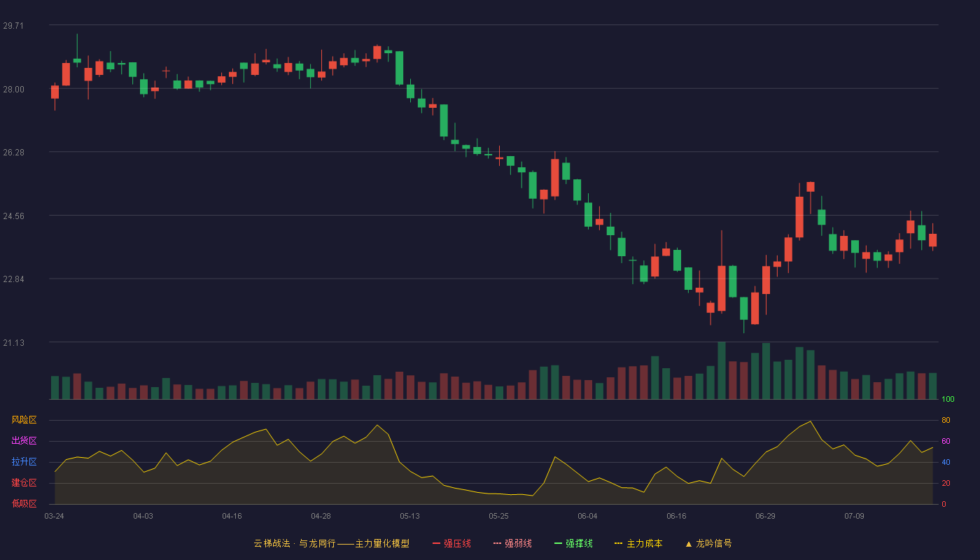Click the 出货区 zone label
980x560 pixels.
tap(24, 441)
